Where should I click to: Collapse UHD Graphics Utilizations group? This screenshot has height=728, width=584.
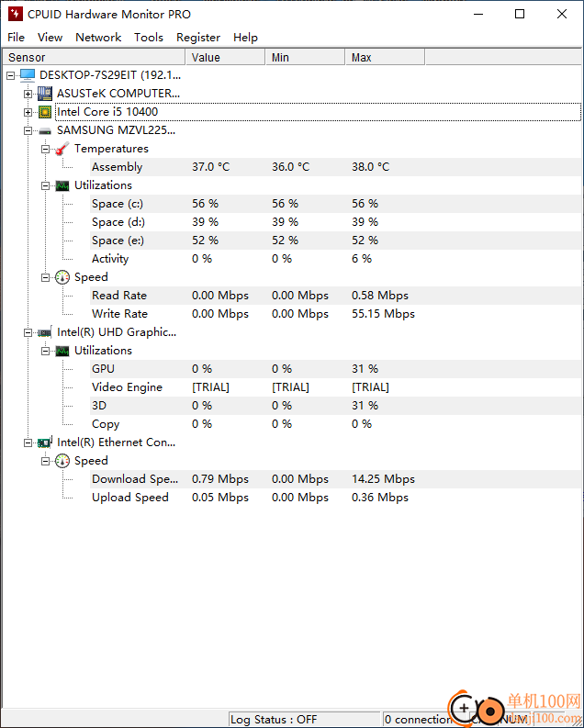tap(46, 351)
